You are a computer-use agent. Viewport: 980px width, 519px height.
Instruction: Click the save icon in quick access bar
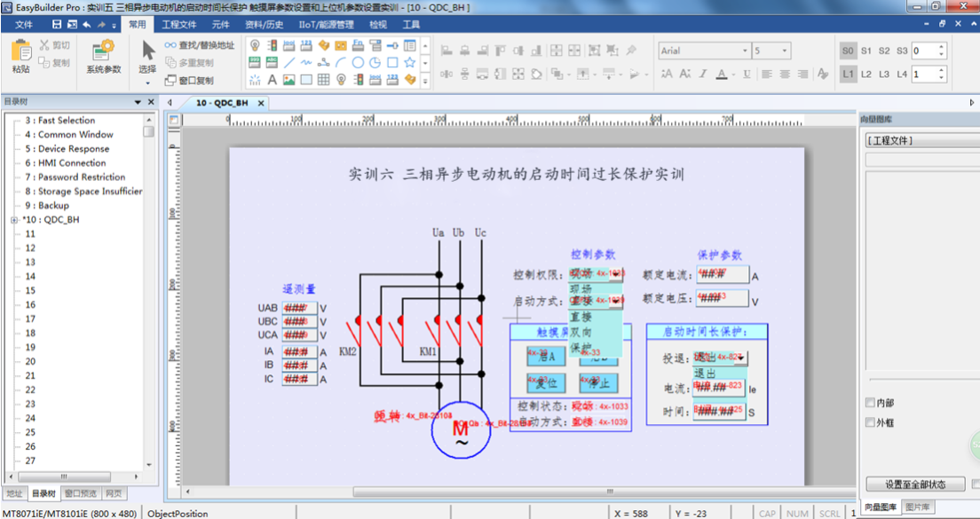[57, 25]
